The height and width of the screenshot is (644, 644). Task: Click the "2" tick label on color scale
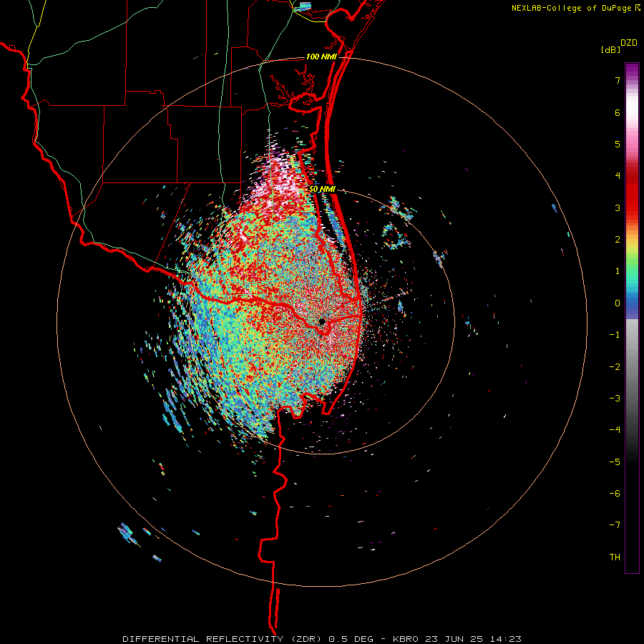(x=618, y=240)
